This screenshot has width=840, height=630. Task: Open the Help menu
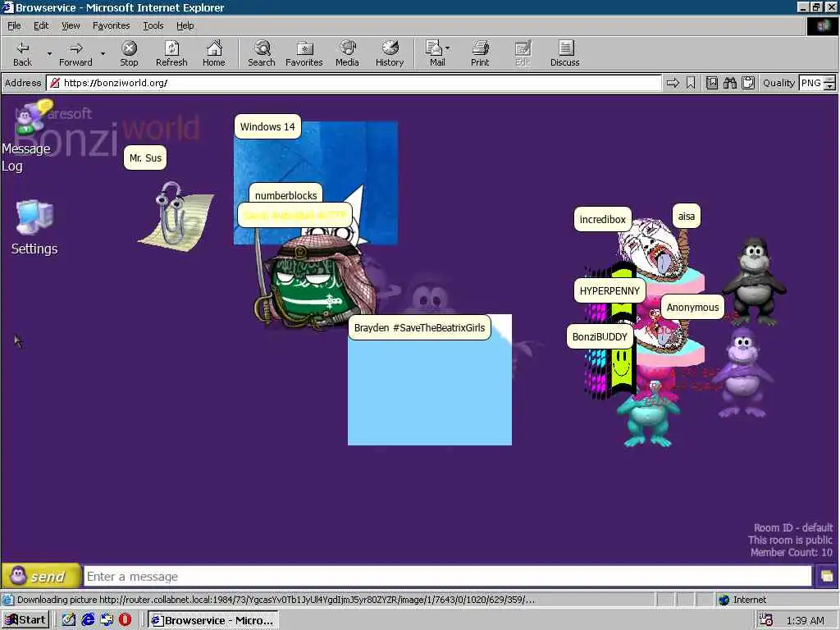pos(185,25)
